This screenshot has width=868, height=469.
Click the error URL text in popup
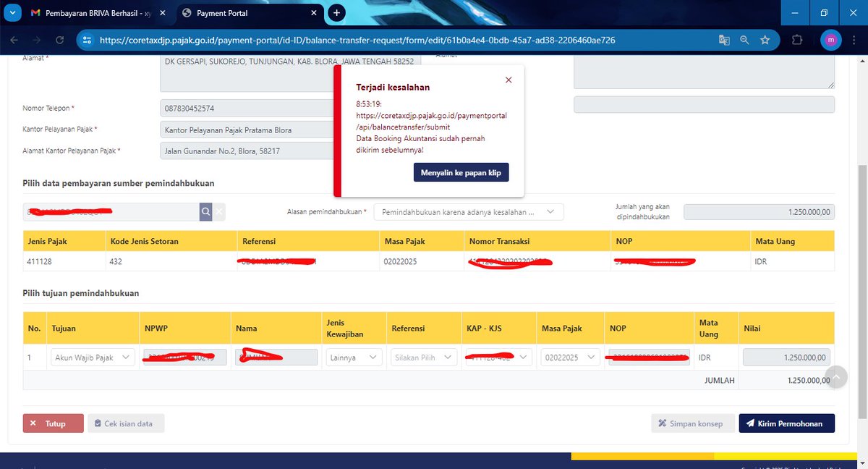[x=431, y=121]
